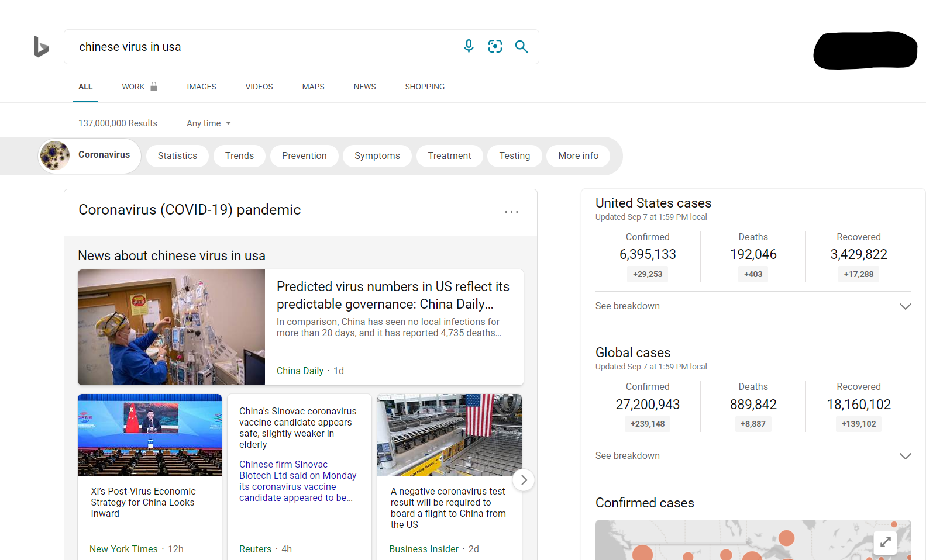Open the Chinese firm Sinovac Biotech snippet
The image size is (926, 560).
[x=298, y=481]
